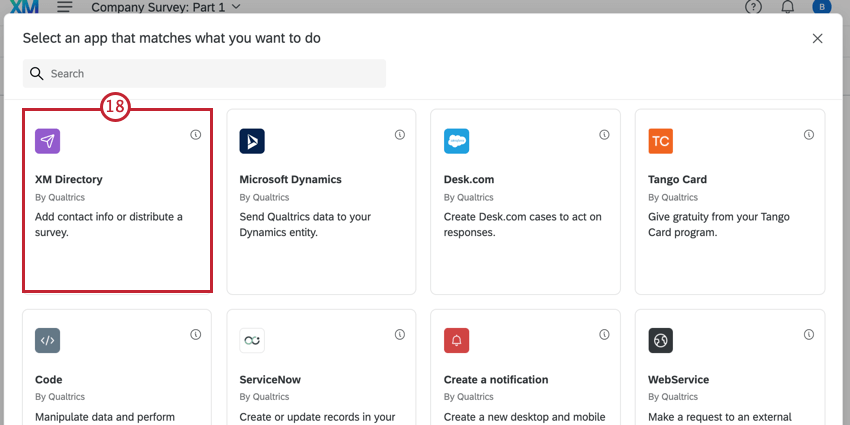Click the app Search field

(x=204, y=74)
